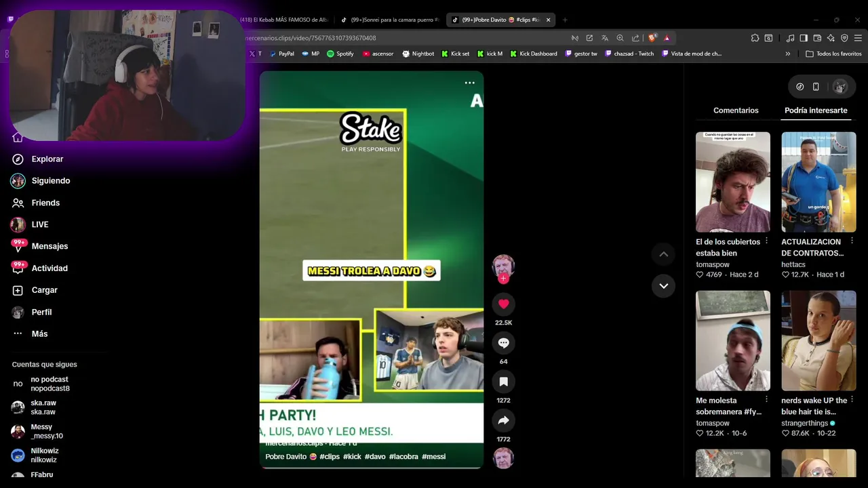
Task: Toggle the browser sidebar panel icon
Action: click(804, 38)
